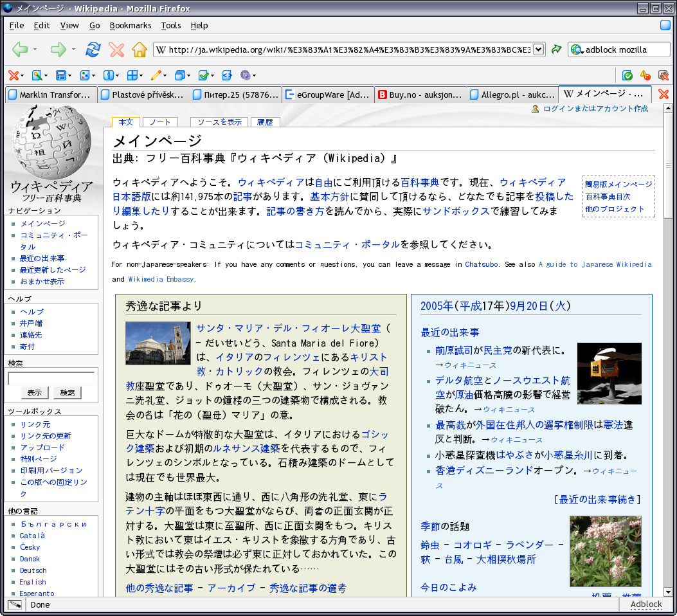Open the Deutsch language link
This screenshot has width=677, height=616.
(33, 570)
